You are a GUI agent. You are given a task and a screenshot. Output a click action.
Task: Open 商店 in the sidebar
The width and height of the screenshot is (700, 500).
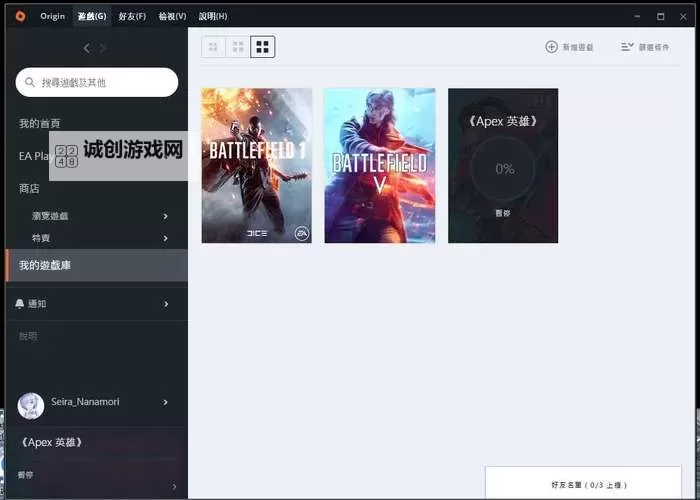click(x=29, y=188)
